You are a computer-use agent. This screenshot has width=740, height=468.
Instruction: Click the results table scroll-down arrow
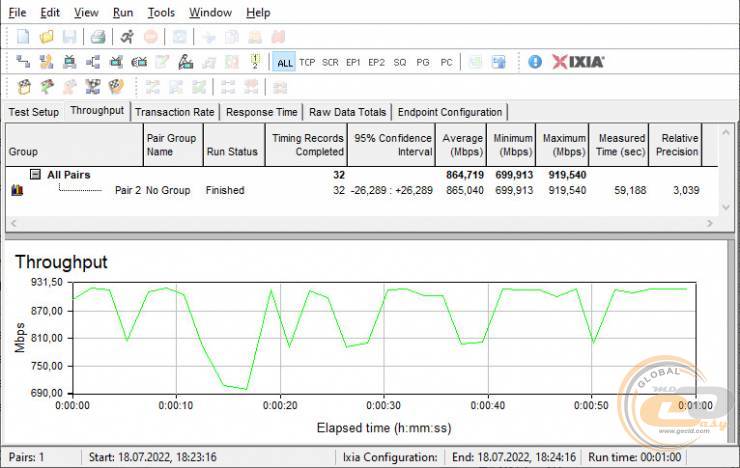(x=726, y=207)
